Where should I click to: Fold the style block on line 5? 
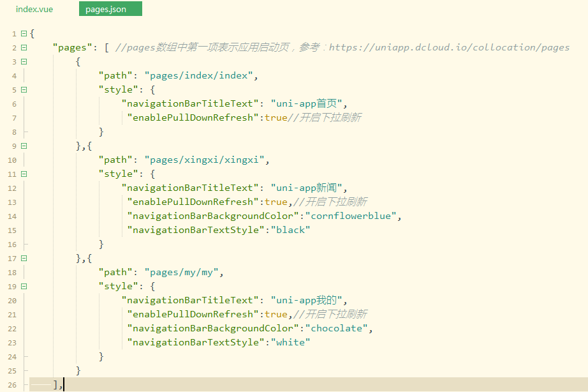click(24, 90)
